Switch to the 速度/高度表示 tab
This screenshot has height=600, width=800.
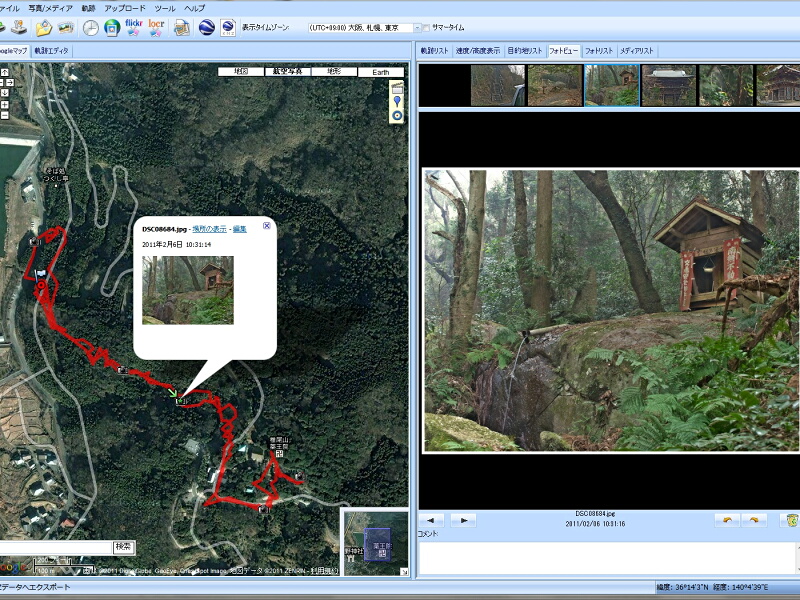[x=478, y=51]
